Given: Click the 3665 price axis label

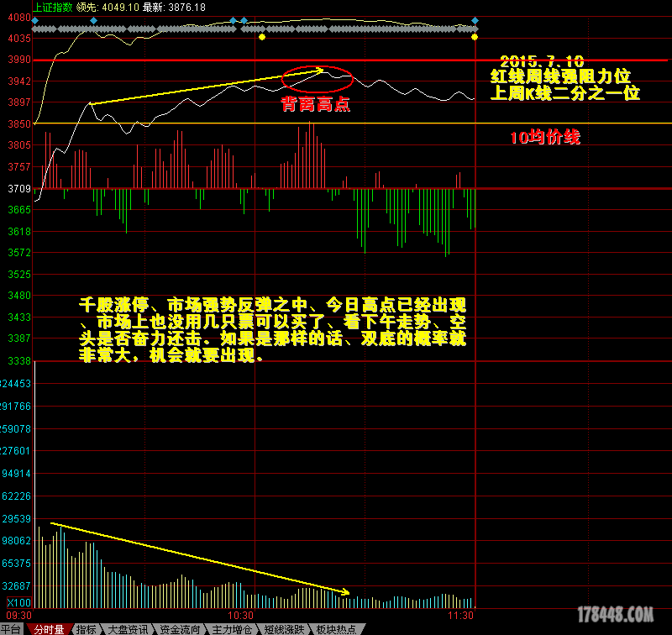Looking at the screenshot, I should pos(19,209).
